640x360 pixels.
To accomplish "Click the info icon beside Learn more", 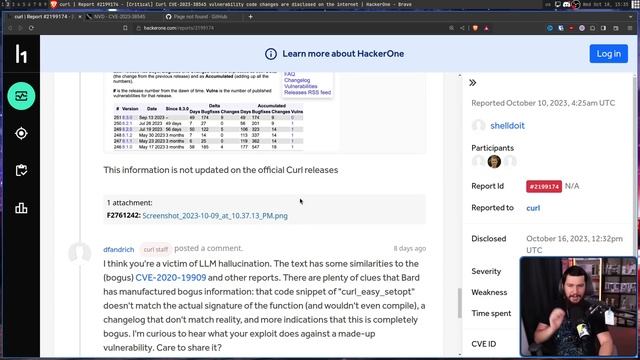I will pos(271,54).
